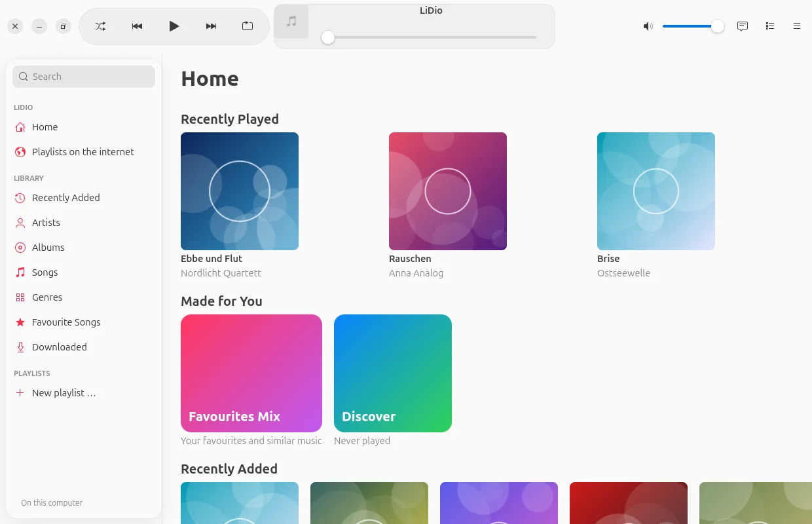The height and width of the screenshot is (524, 812).
Task: Click the person icon for Artists
Action: tap(20, 223)
